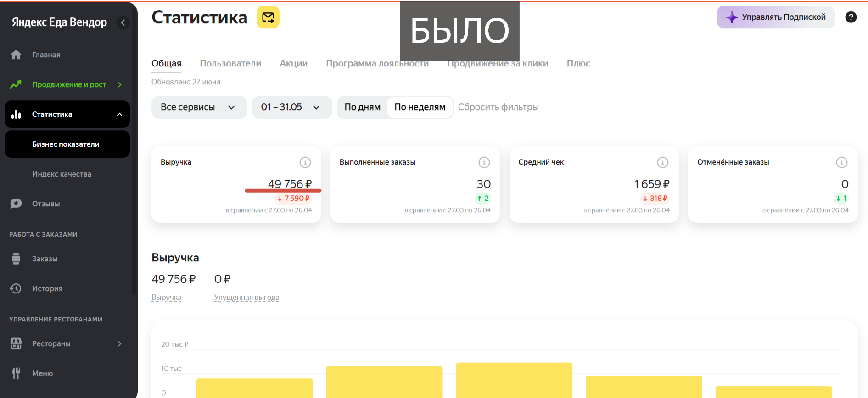Click the Главная home icon
The height and width of the screenshot is (398, 868).
[x=16, y=55]
